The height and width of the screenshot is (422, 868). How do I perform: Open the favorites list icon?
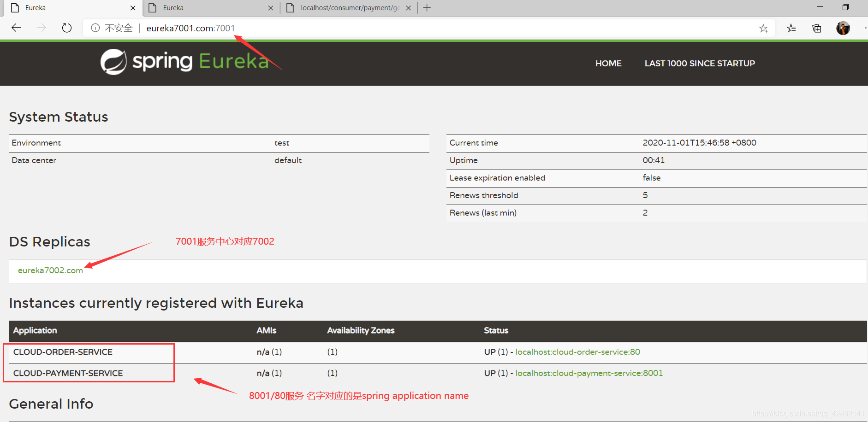[791, 28]
